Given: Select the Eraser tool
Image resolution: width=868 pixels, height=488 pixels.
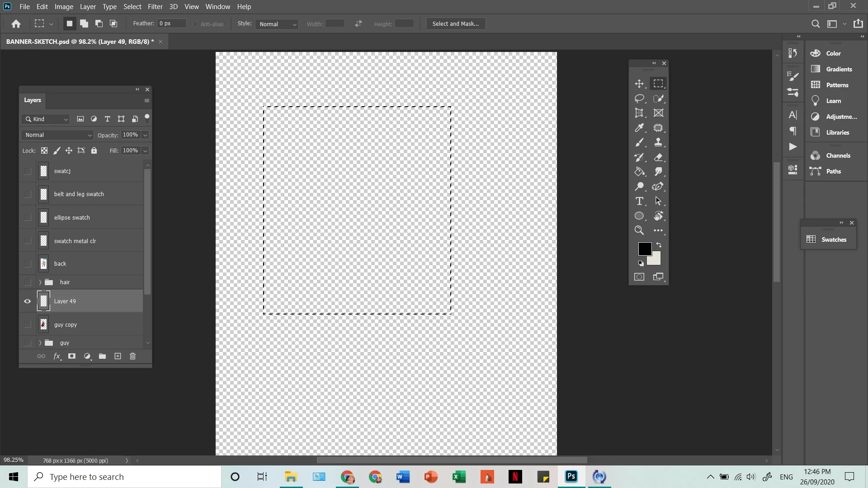Looking at the screenshot, I should coord(658,157).
